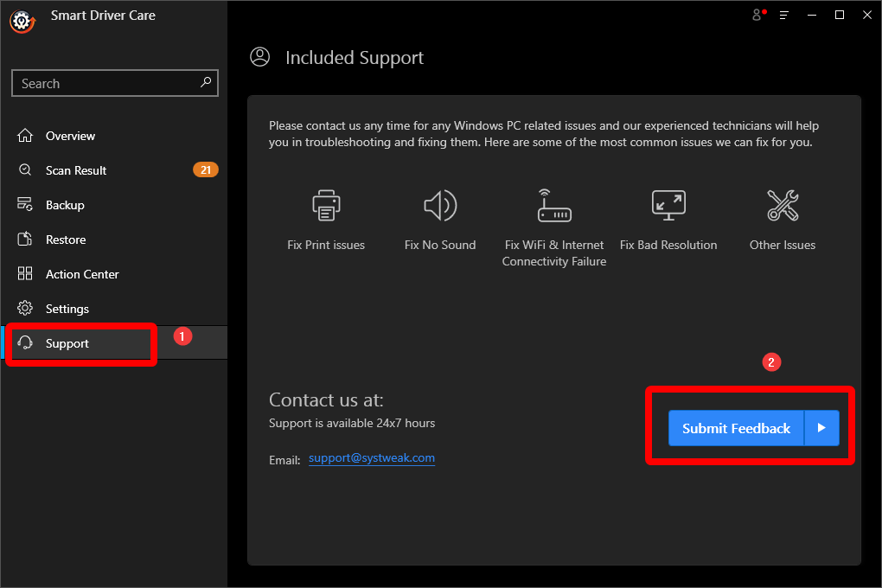Click the Fix No Sound speaker icon
This screenshot has width=882, height=588.
(440, 206)
